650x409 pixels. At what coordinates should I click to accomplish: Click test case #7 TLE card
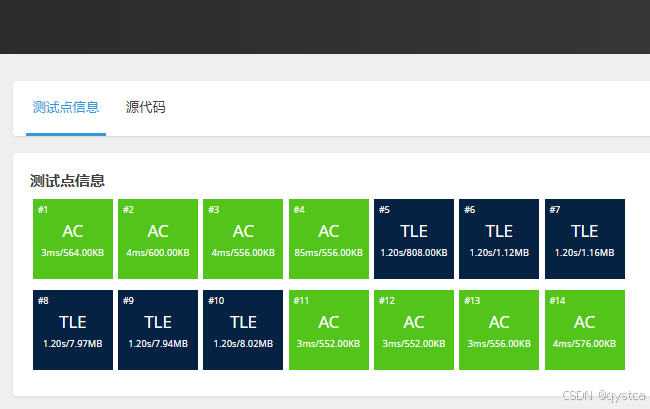tap(585, 239)
